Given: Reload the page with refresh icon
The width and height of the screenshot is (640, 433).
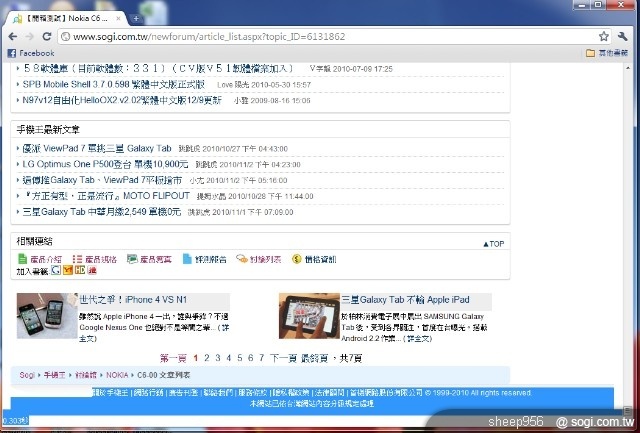Looking at the screenshot, I should [47, 36].
